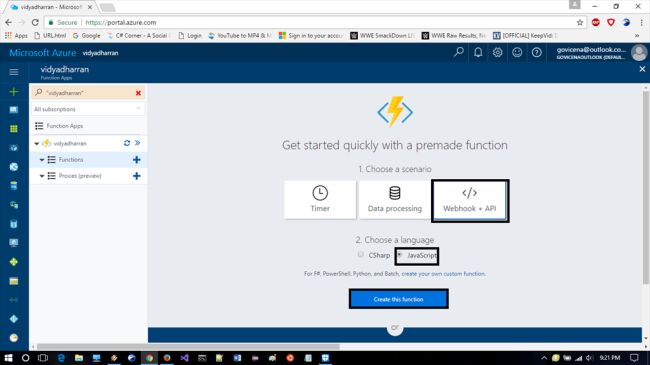Viewport: 650px width, 365px height.
Task: Collapse the vidyadharran tree node
Action: 36,144
